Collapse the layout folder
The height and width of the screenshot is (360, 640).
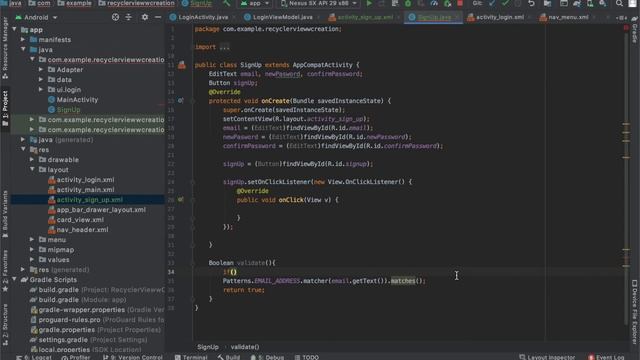(32, 169)
